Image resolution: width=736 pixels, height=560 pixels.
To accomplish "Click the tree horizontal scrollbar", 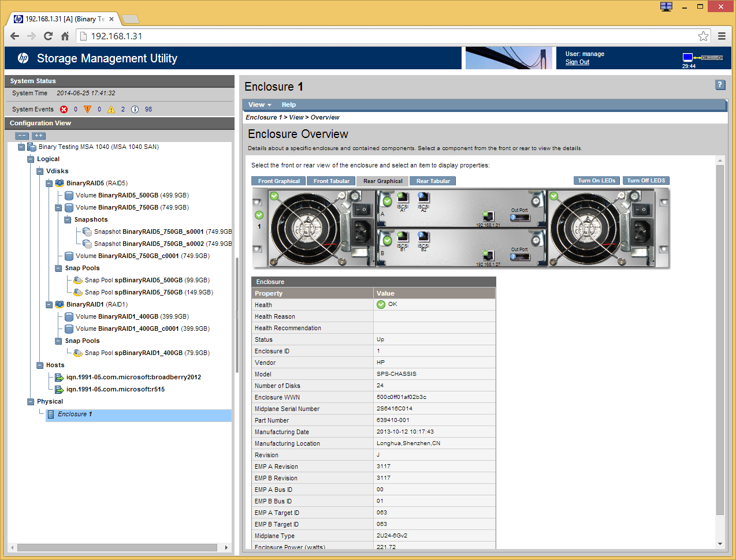I will 117,547.
